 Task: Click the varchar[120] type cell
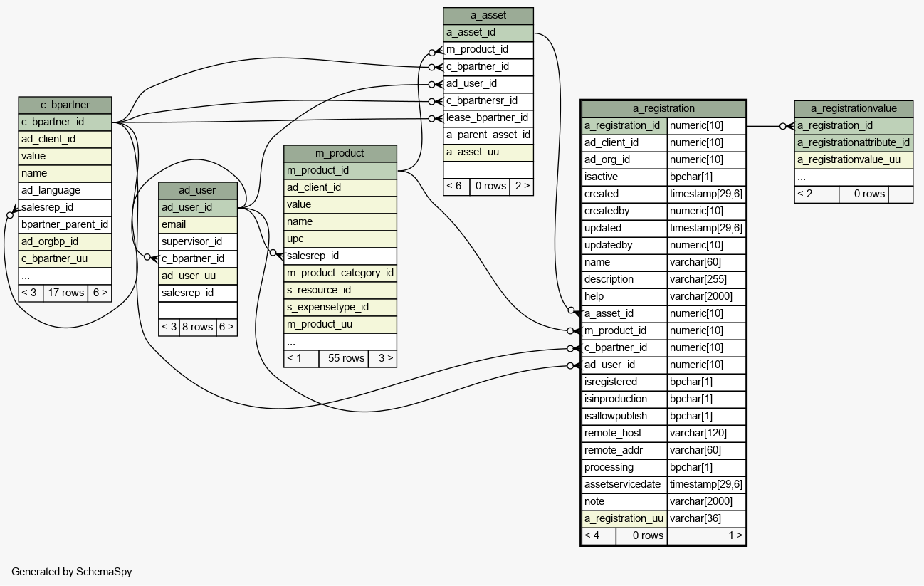tap(706, 433)
